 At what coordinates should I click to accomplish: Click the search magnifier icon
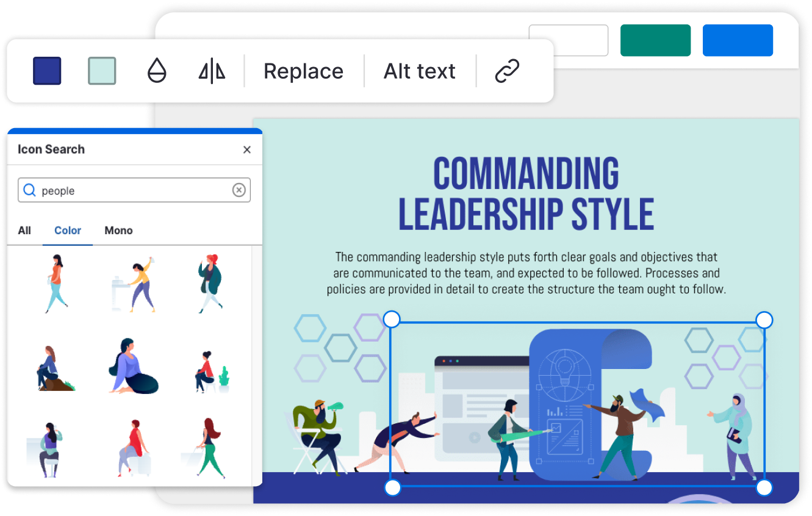29,190
